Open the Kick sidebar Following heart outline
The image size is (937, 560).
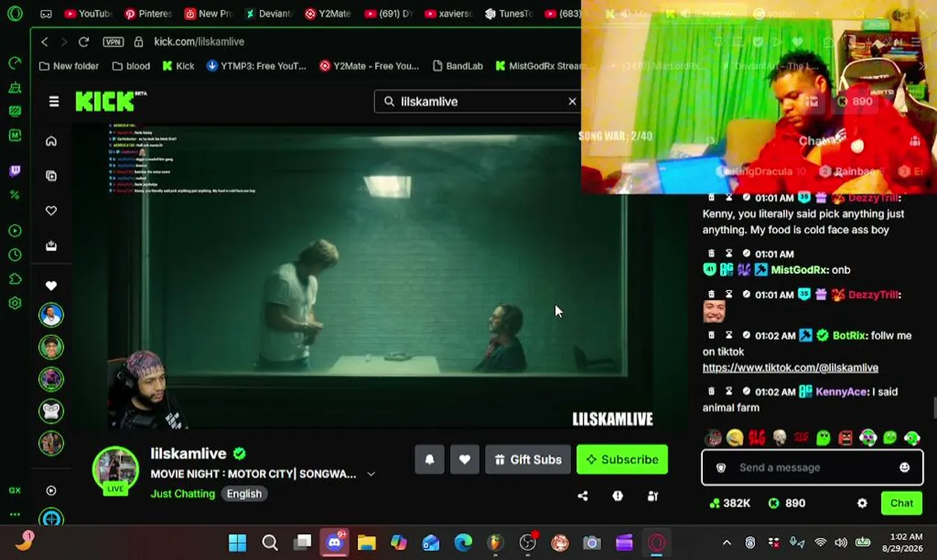[x=51, y=210]
